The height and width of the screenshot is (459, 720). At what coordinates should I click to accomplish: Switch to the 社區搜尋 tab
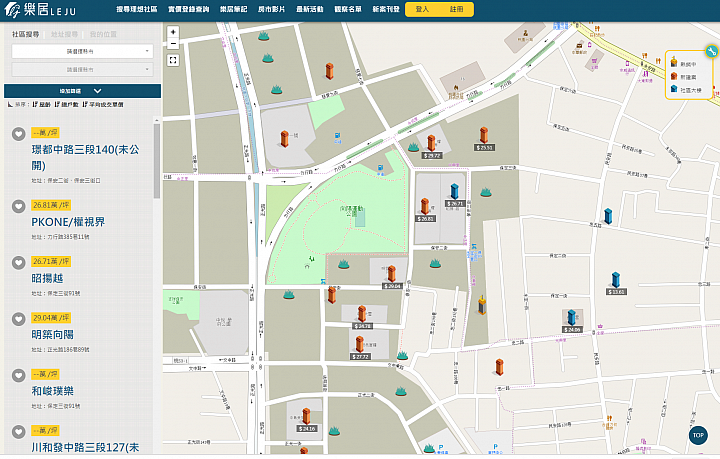pos(26,34)
